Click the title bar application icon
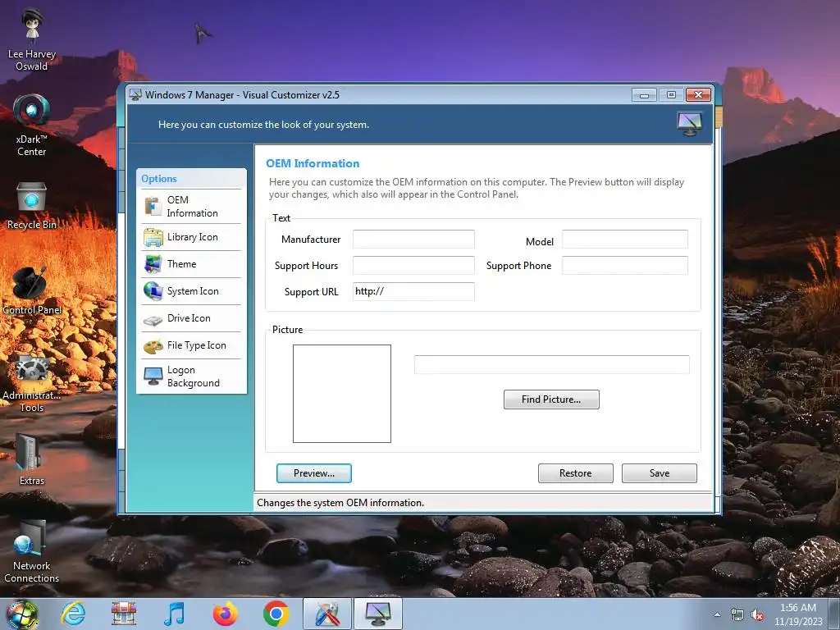The image size is (840, 630). [135, 95]
